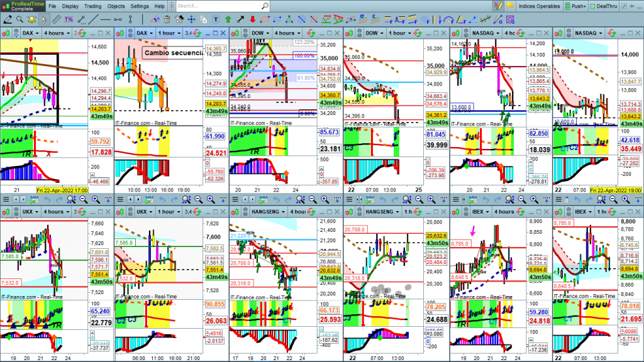Select the pencil drawing tool
This screenshot has width=644, height=362.
[8, 19]
